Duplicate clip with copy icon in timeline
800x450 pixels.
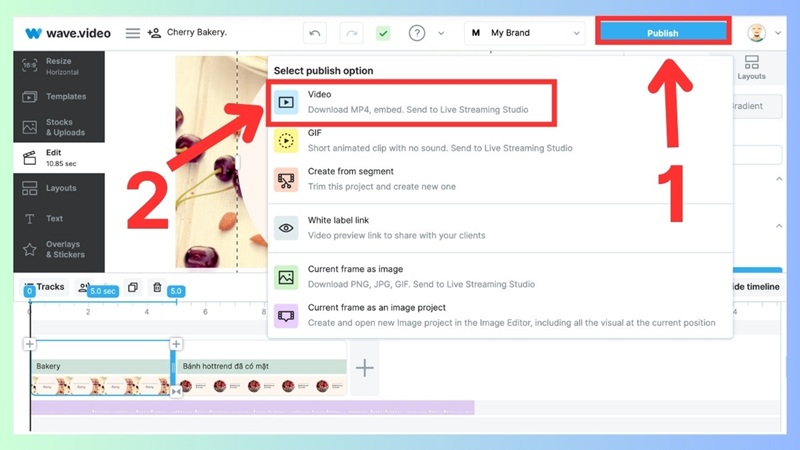pos(133,288)
